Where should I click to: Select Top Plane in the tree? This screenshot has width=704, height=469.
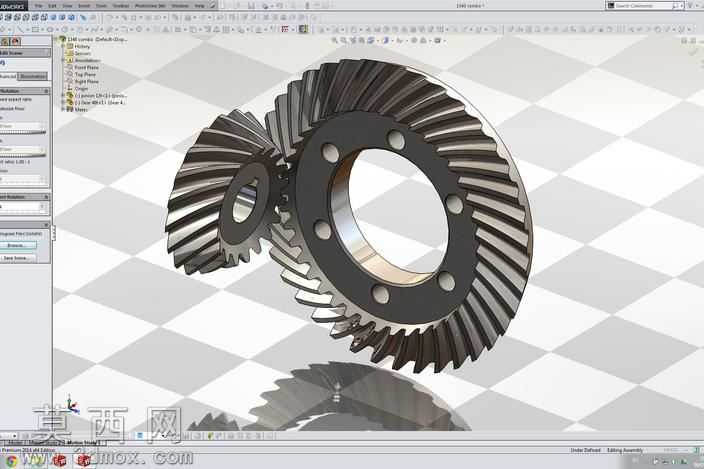[85, 75]
